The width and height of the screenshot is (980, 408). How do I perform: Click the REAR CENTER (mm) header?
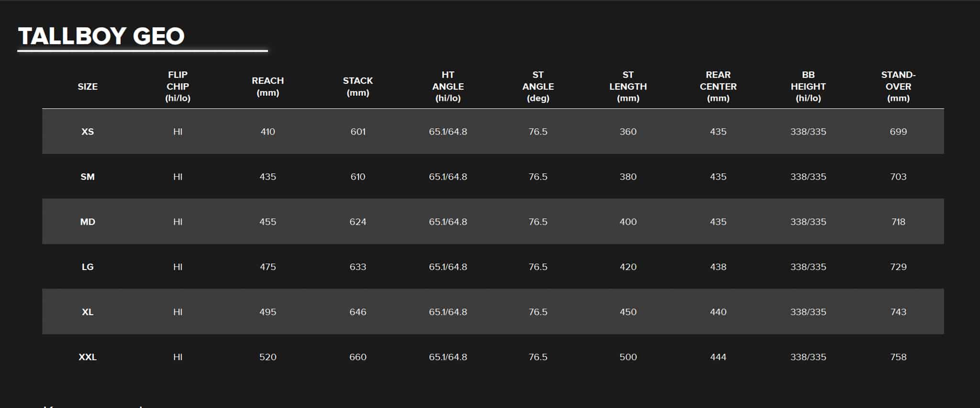click(718, 87)
